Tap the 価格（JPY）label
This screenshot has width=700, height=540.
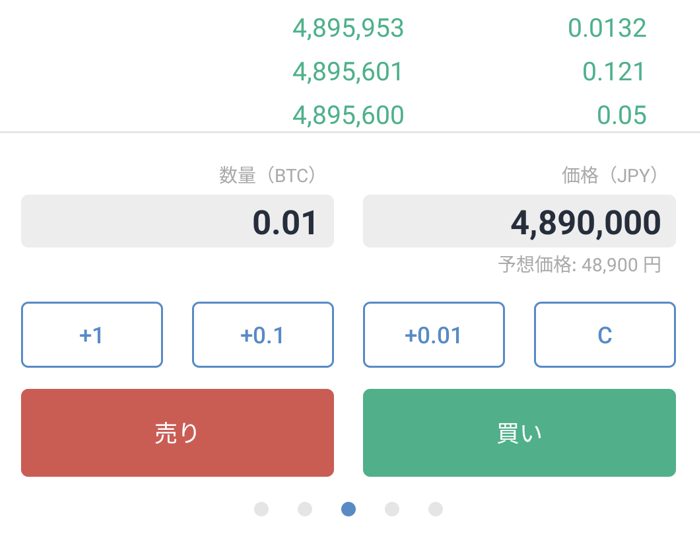(610, 175)
